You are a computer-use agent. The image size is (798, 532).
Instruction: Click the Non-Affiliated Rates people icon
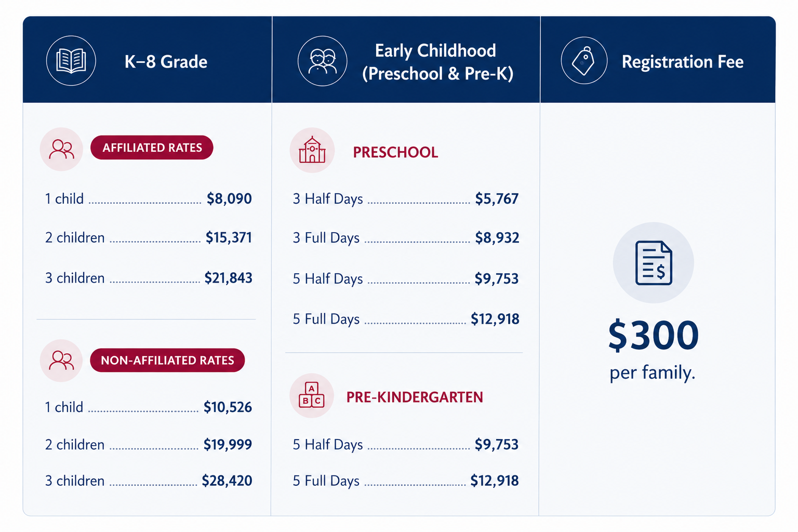coord(61,361)
